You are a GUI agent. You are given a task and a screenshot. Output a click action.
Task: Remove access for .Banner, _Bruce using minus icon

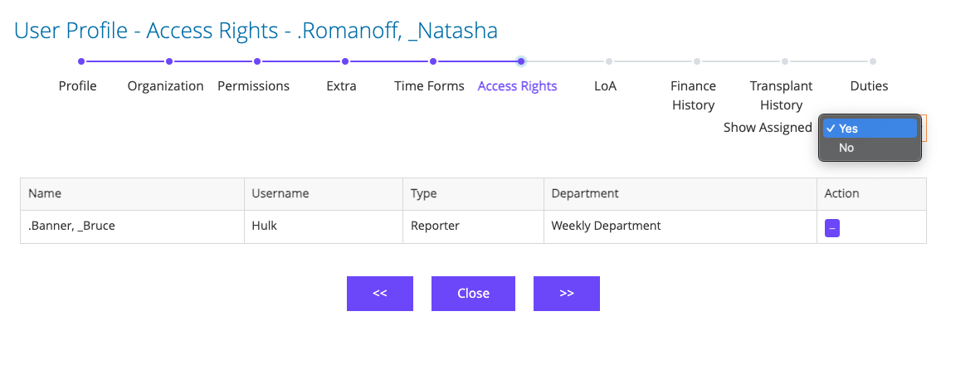click(831, 228)
